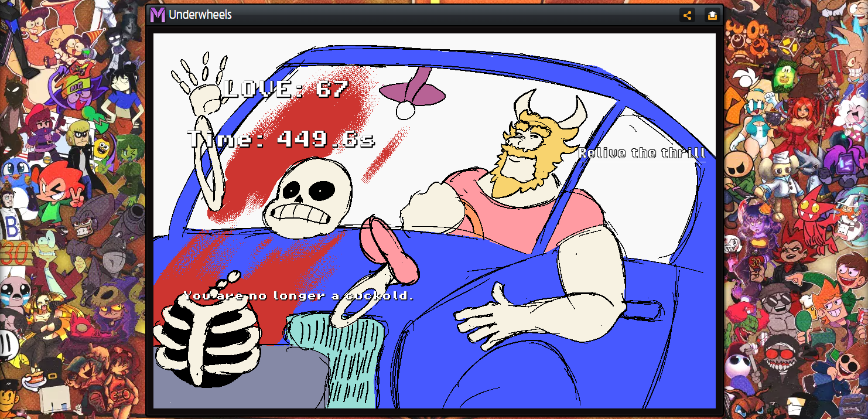Click the "Underwheels" title text

tap(200, 15)
